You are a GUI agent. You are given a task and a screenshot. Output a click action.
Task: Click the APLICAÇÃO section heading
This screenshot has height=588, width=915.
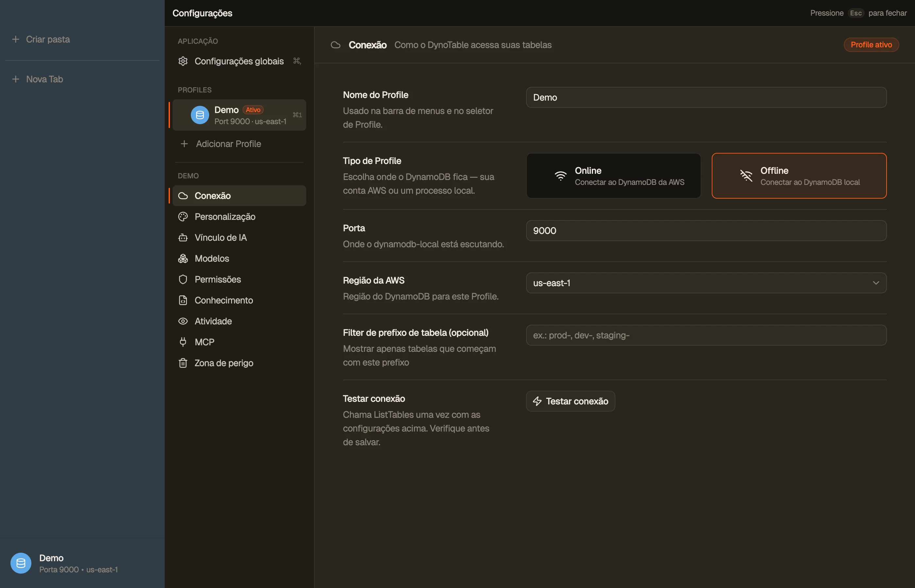[x=198, y=41]
